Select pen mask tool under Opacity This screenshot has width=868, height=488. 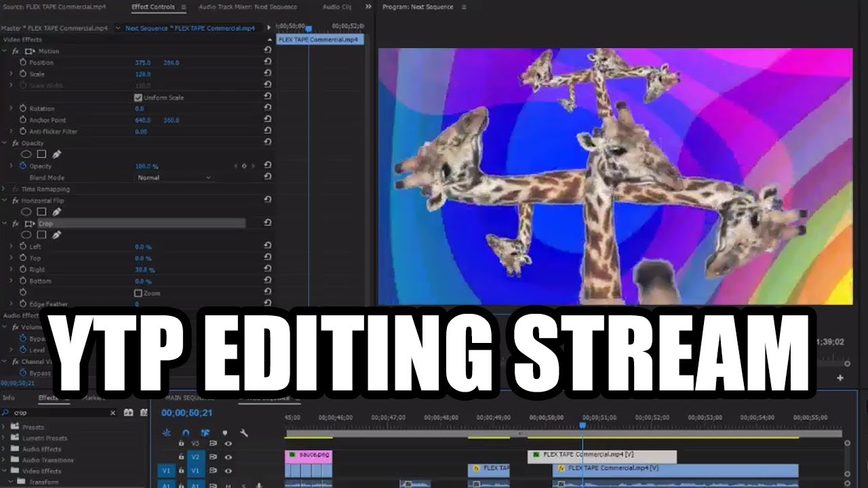click(57, 155)
